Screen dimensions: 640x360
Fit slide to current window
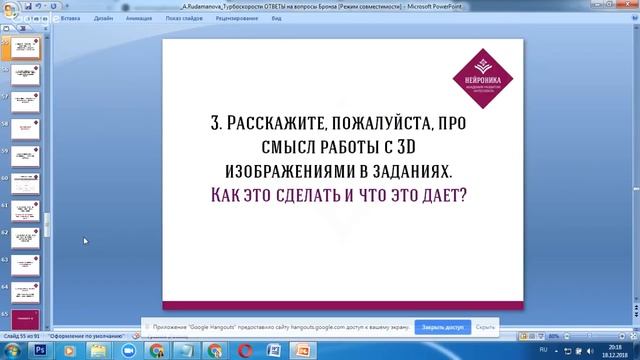(633, 336)
